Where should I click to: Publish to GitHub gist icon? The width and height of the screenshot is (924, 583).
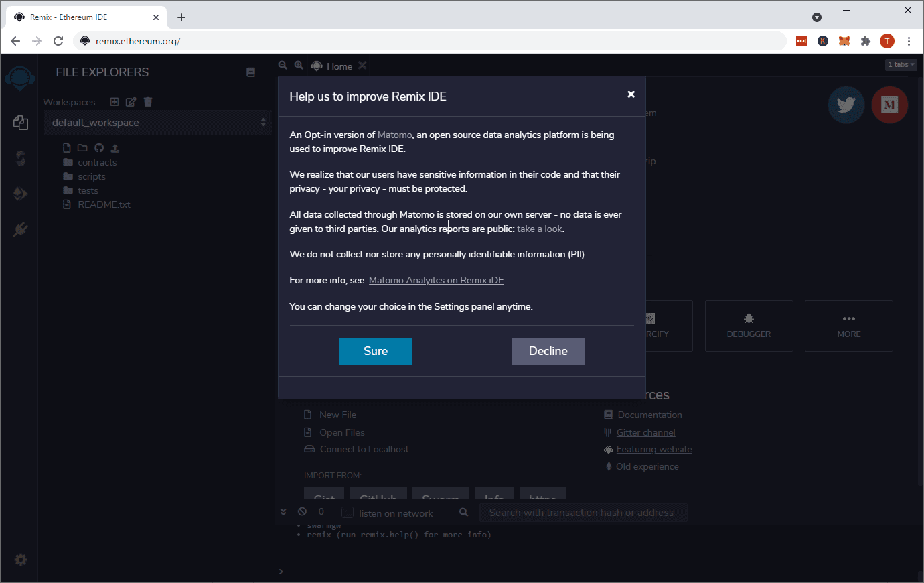coord(99,148)
